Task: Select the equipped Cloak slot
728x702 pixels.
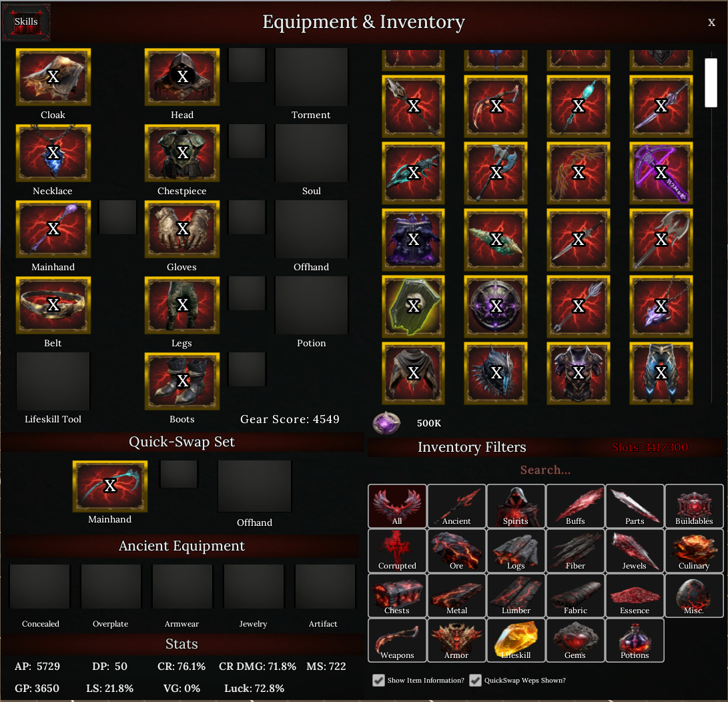Action: point(53,77)
